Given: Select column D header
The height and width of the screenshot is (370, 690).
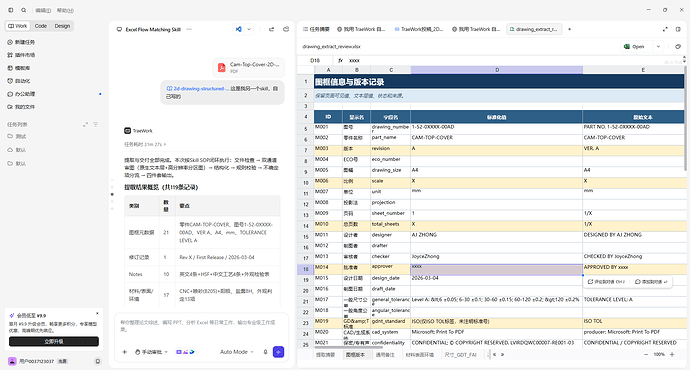Looking at the screenshot, I should [497, 70].
